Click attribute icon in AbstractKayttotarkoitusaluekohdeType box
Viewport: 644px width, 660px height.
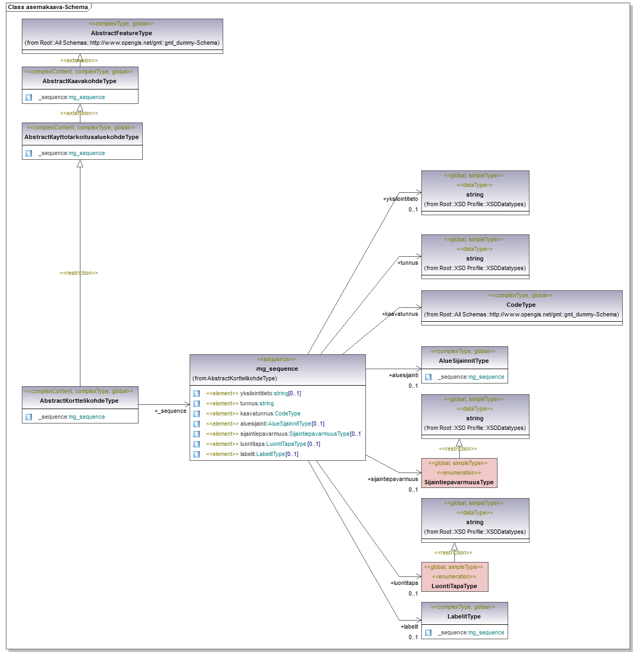[29, 153]
